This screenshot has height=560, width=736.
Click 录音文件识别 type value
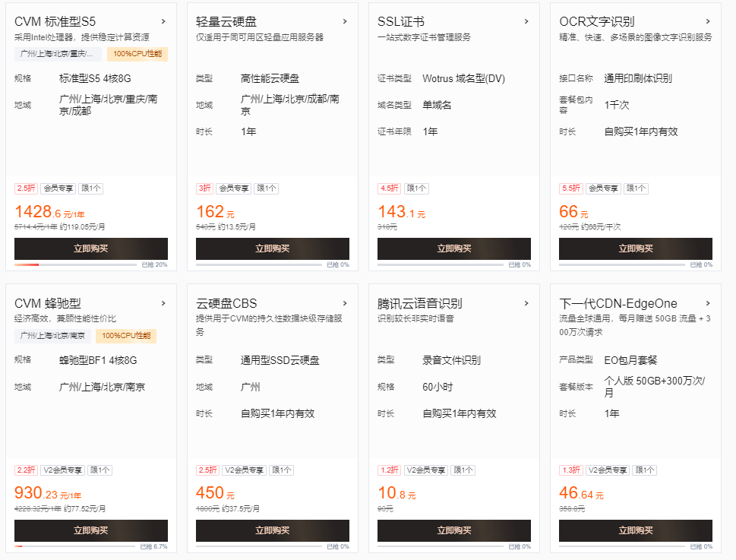click(452, 360)
